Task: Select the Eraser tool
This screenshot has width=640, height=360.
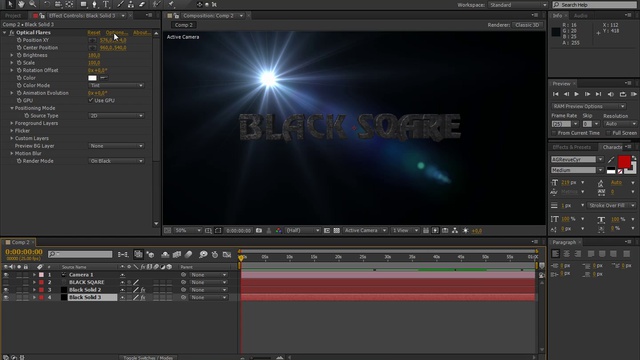Action: tap(142, 4)
